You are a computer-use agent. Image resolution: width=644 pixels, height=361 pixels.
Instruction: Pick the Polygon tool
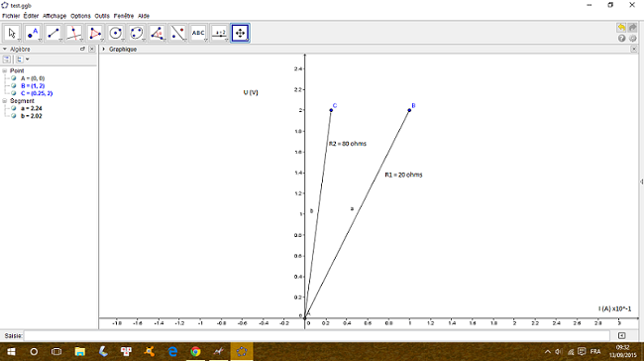click(x=95, y=33)
